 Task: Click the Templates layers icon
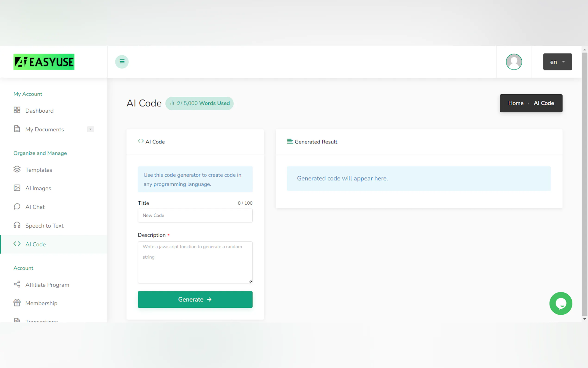pyautogui.click(x=17, y=169)
